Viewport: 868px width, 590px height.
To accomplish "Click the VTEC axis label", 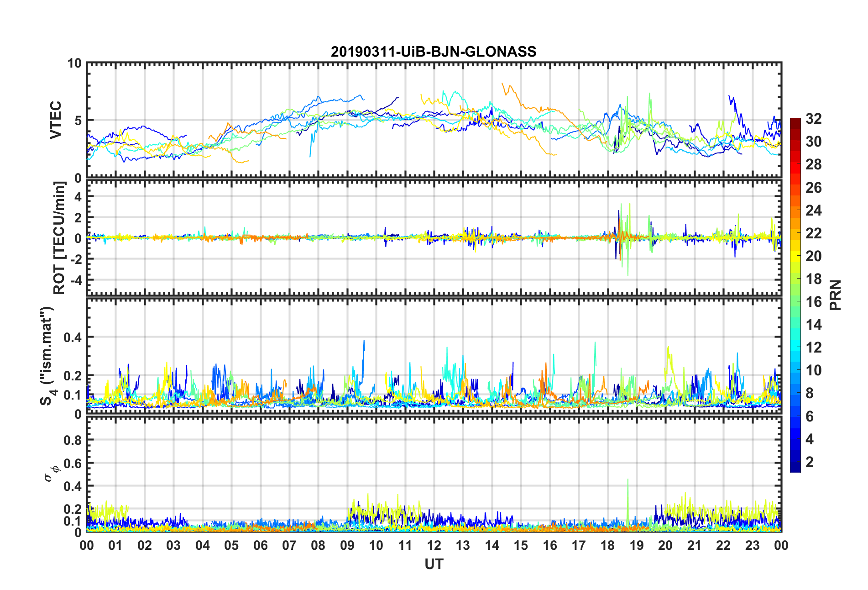I will (56, 120).
